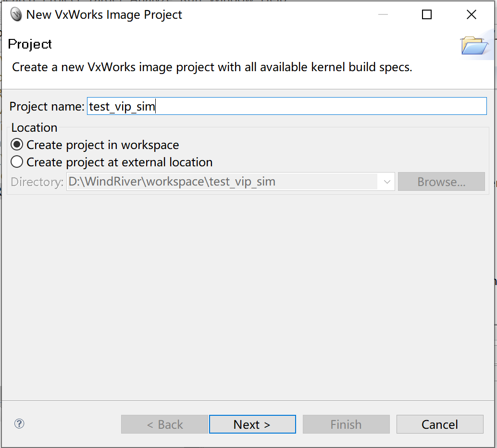Viewport: 497px width, 448px height.
Task: Click the maximize icon
Action: [x=426, y=14]
